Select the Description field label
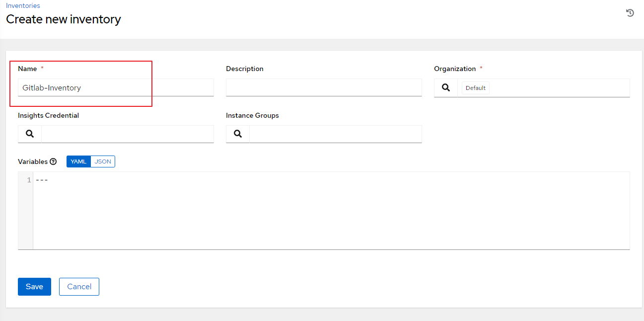Viewport: 644px width, 321px height. pos(245,69)
